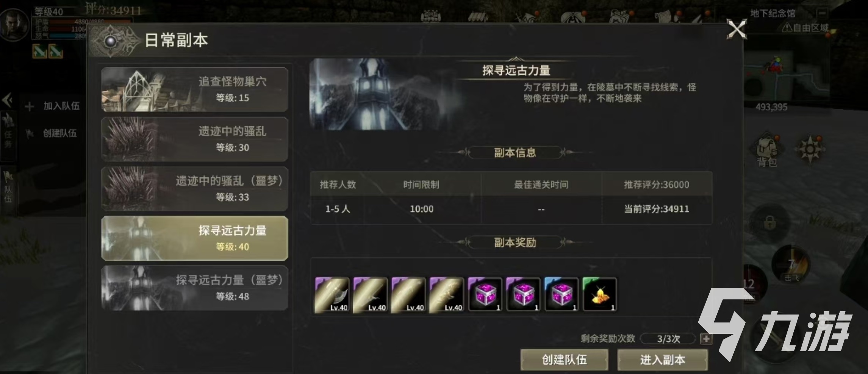The height and width of the screenshot is (374, 868).
Task: Select 探寻远古力量（噩梦） level 48 dungeon
Action: pos(195,288)
